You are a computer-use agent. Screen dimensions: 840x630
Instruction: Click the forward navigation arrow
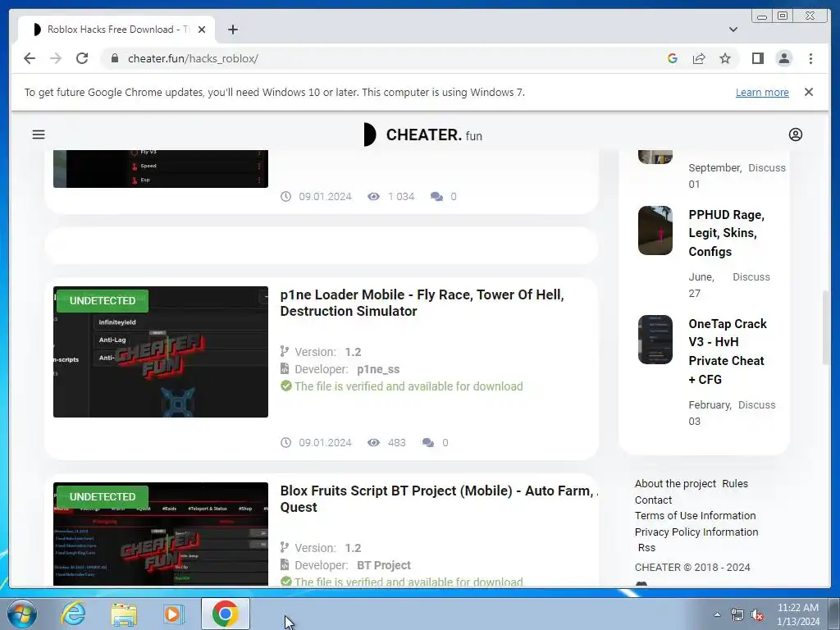tap(56, 58)
